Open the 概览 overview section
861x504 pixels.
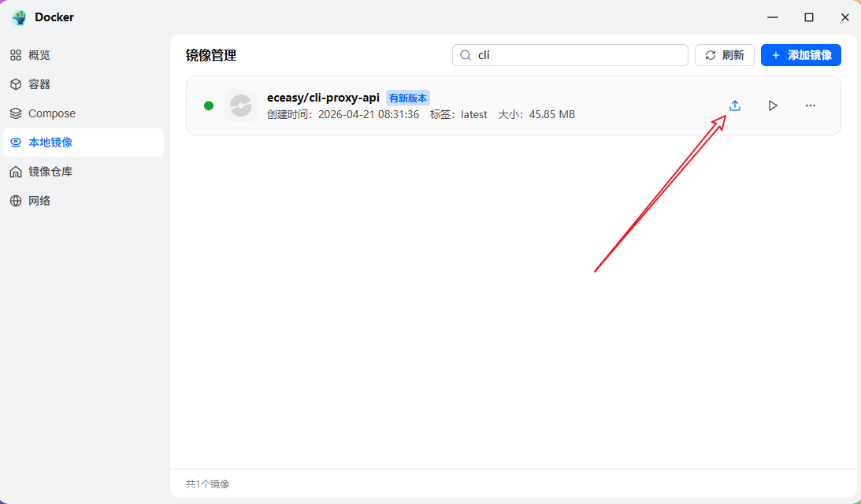click(x=84, y=55)
